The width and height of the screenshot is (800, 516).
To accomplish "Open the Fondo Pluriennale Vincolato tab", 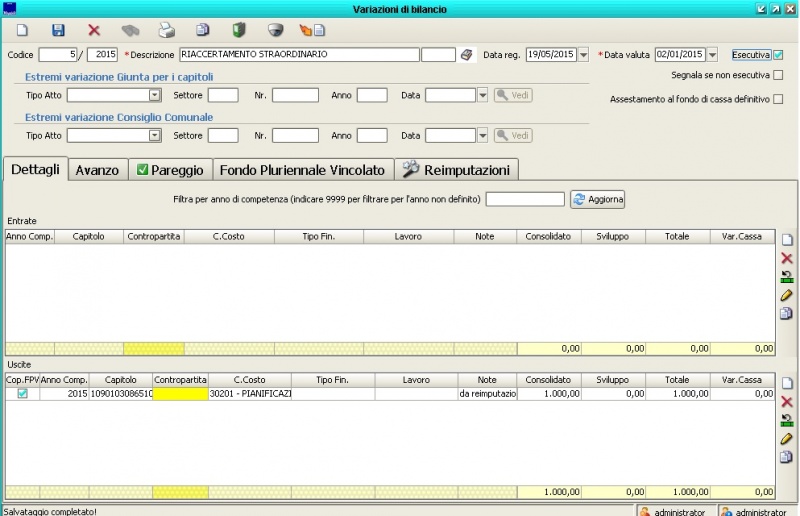I will (x=301, y=170).
